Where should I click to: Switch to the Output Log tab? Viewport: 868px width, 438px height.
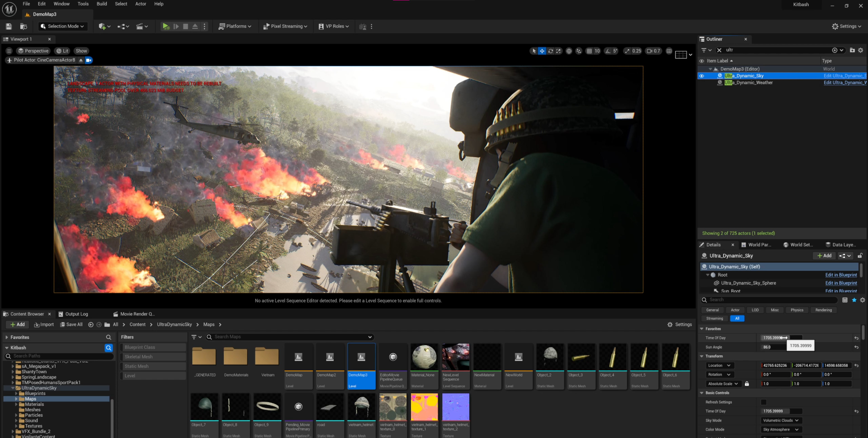pyautogui.click(x=73, y=314)
